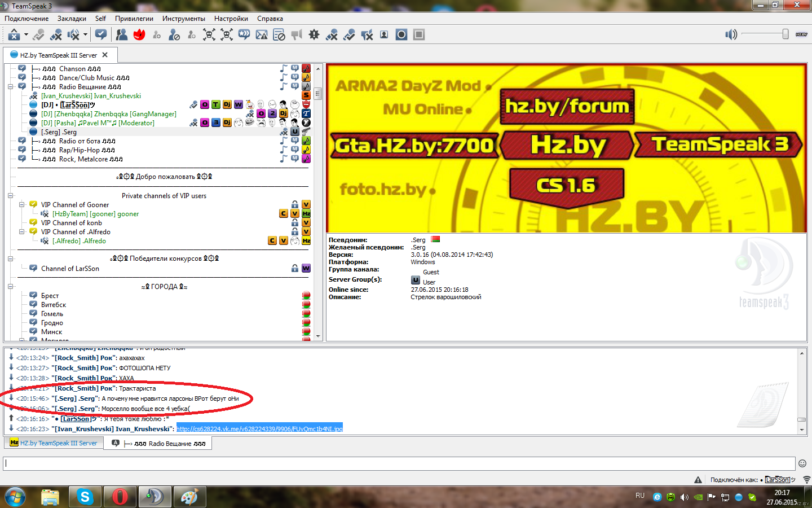
Task: Open the complaints list icon
Action: click(x=262, y=34)
